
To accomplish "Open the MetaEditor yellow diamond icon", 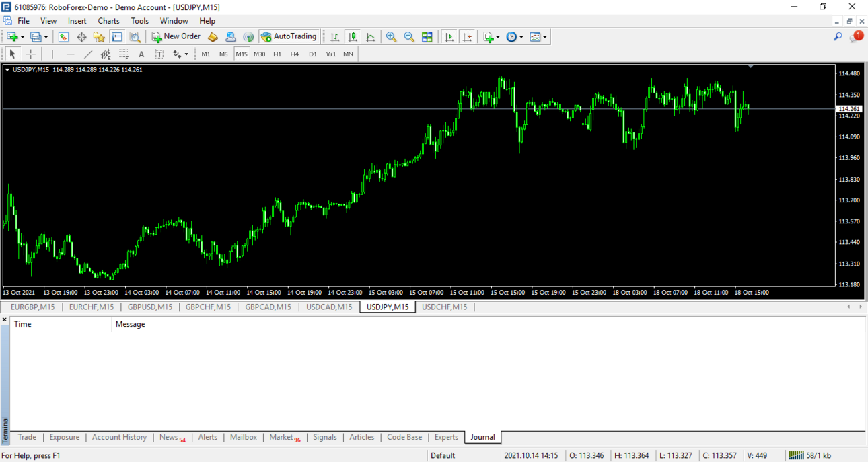I will tap(213, 37).
